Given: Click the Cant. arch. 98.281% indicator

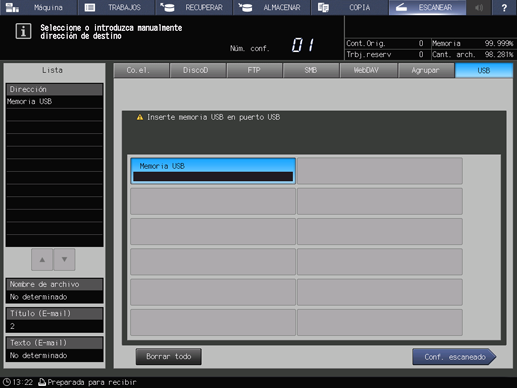Looking at the screenshot, I should pyautogui.click(x=473, y=54).
